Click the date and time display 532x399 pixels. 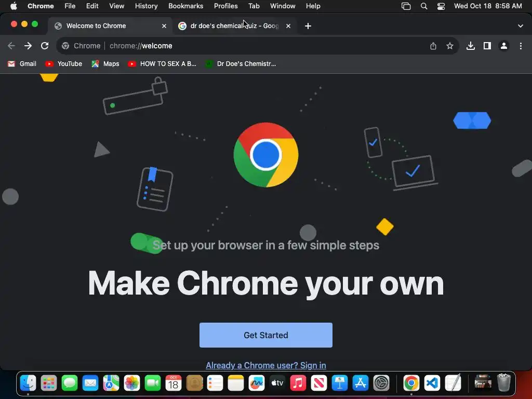pos(488,6)
